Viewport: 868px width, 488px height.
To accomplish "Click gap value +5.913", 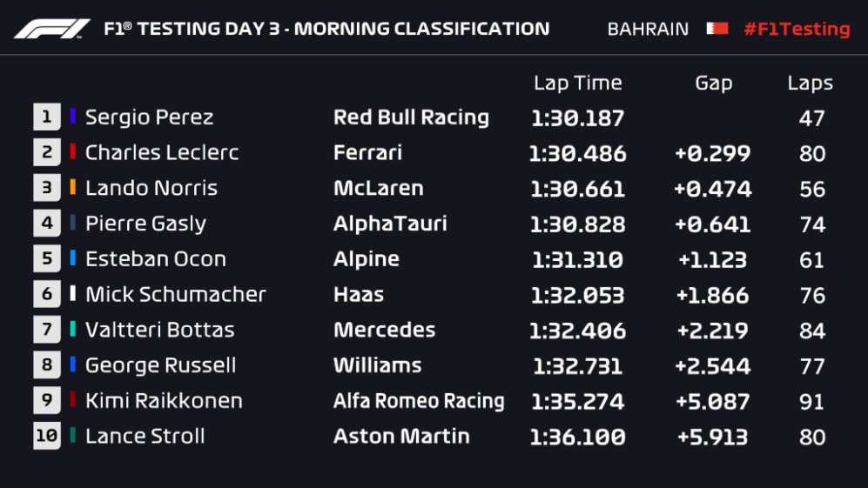I will [712, 437].
